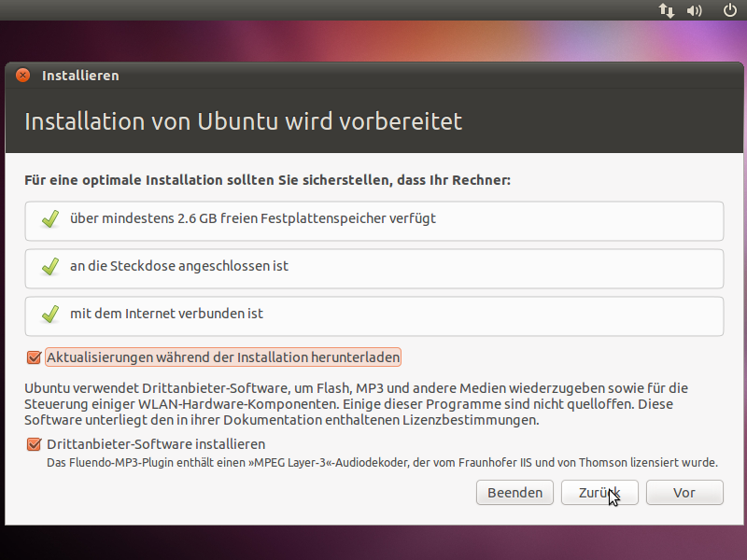Click the 'Installieren' window title
The height and width of the screenshot is (560, 747).
point(80,76)
